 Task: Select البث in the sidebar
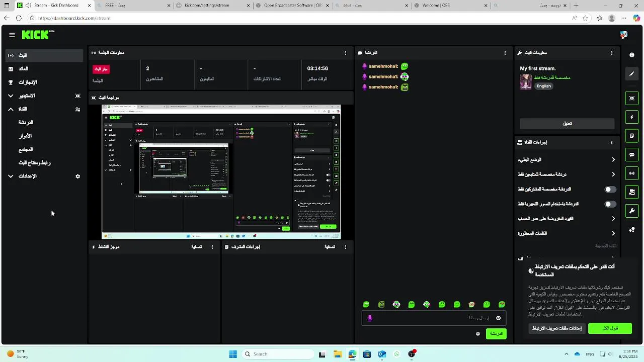click(x=44, y=55)
